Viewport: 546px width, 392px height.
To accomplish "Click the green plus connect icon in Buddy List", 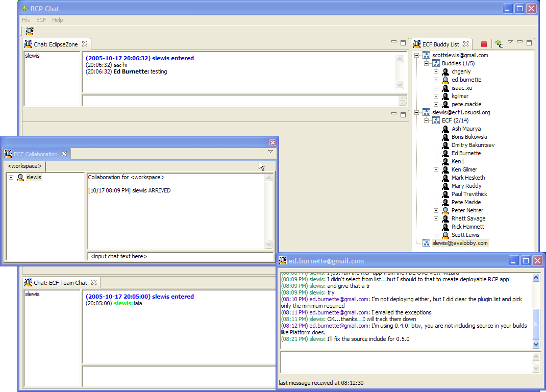I will 499,44.
